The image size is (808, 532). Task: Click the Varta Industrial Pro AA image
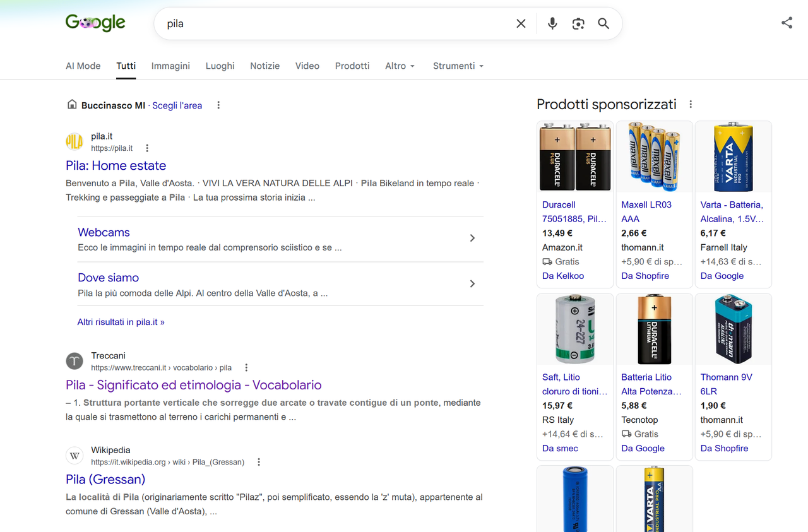coord(655,499)
